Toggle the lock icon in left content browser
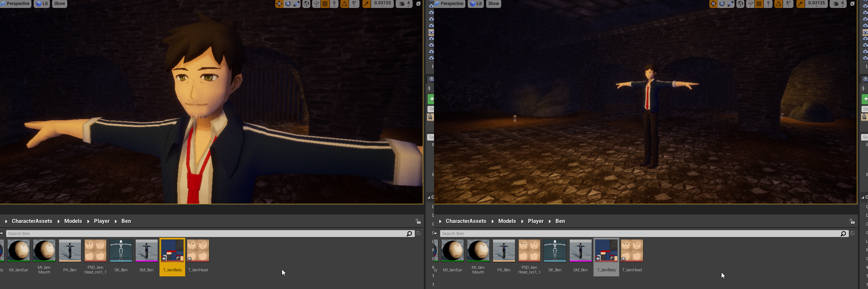The width and height of the screenshot is (868, 289). point(418,221)
